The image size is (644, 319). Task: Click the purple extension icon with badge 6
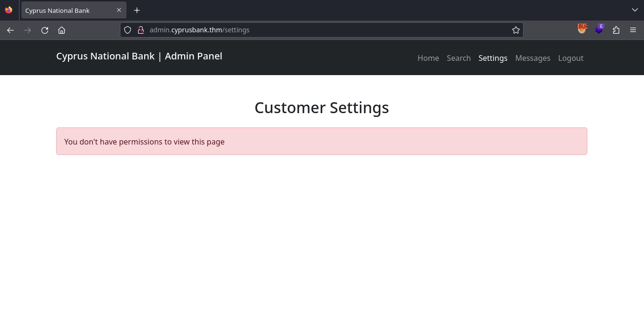point(599,29)
